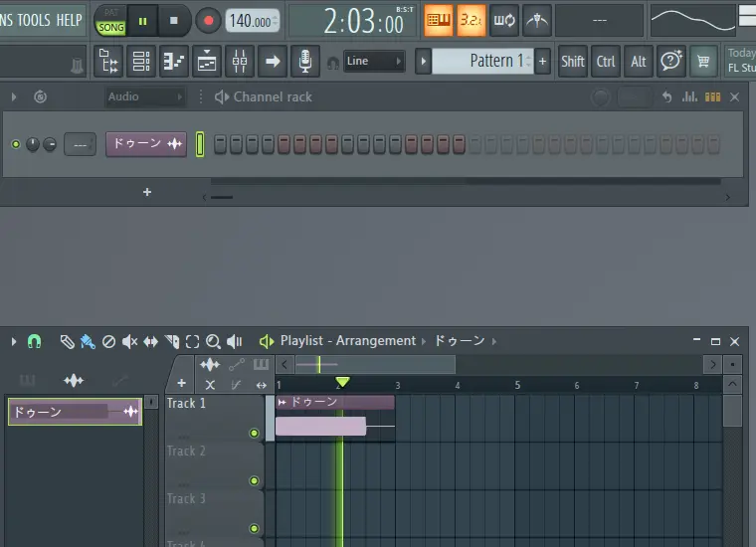756x547 pixels.
Task: Click Channel rack speaker icon
Action: (x=222, y=96)
